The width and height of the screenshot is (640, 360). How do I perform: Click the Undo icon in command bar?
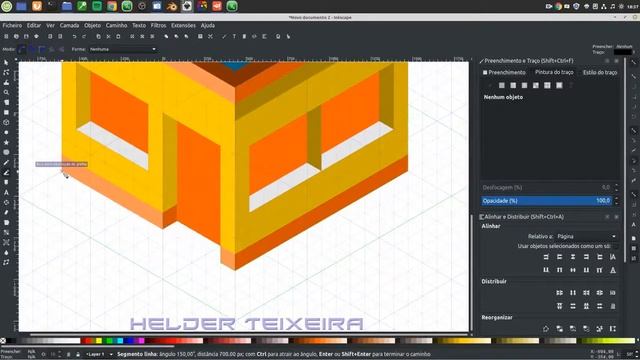point(74,36)
